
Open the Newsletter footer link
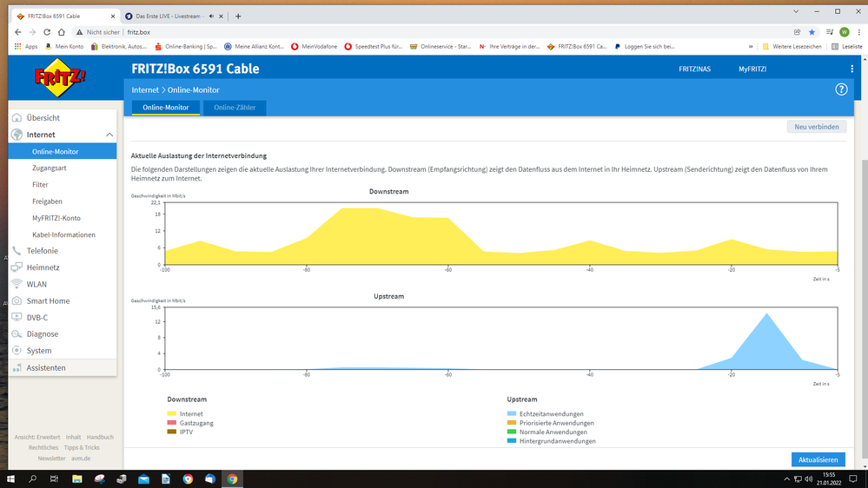51,458
